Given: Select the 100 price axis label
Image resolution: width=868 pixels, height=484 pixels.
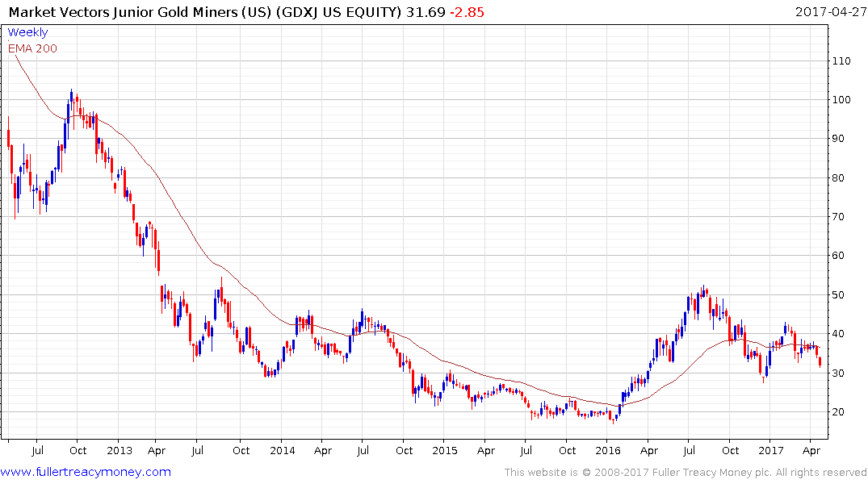Looking at the screenshot, I should (x=841, y=99).
